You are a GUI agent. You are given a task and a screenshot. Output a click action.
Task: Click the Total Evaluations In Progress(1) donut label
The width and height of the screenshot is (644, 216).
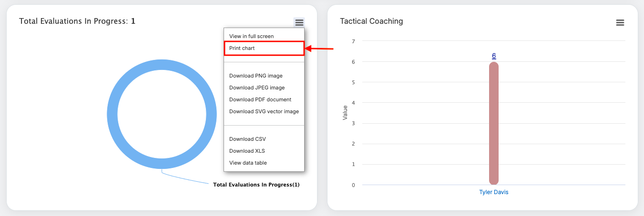tap(256, 185)
